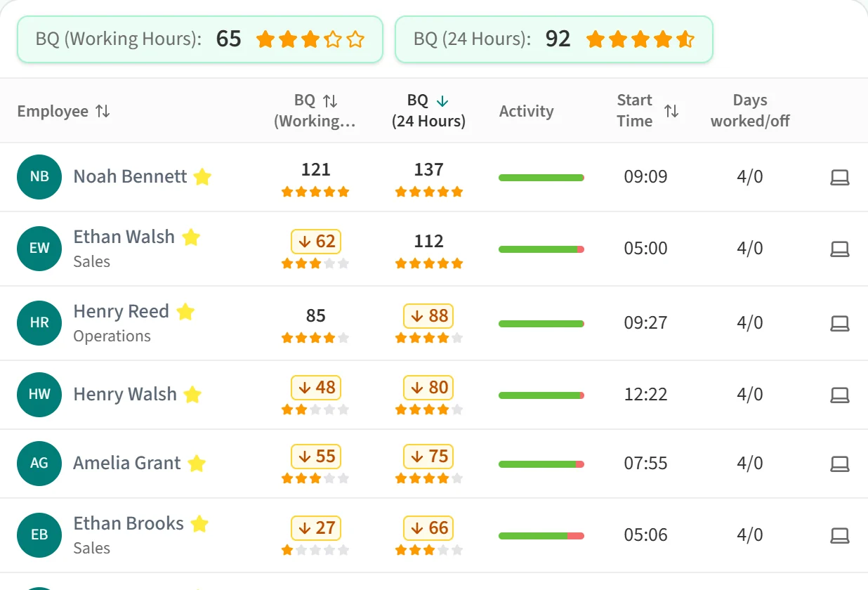Click the Days worked/off column header
This screenshot has height=590, width=868.
pyautogui.click(x=750, y=111)
